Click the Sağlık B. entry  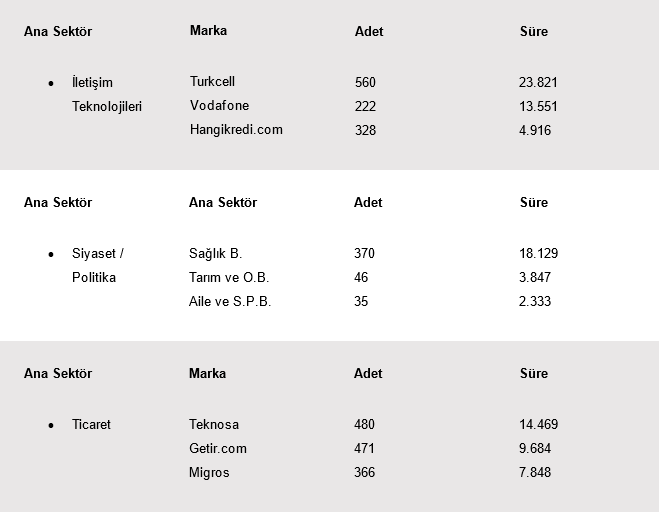click(x=215, y=254)
